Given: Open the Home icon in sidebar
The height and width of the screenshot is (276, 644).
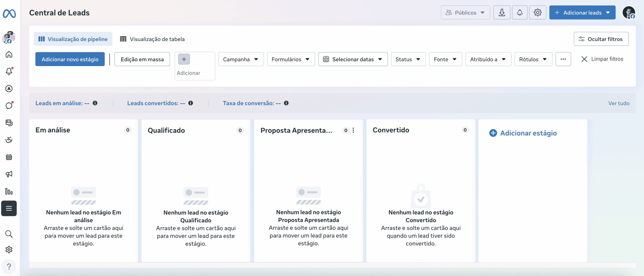Looking at the screenshot, I should pos(9,54).
